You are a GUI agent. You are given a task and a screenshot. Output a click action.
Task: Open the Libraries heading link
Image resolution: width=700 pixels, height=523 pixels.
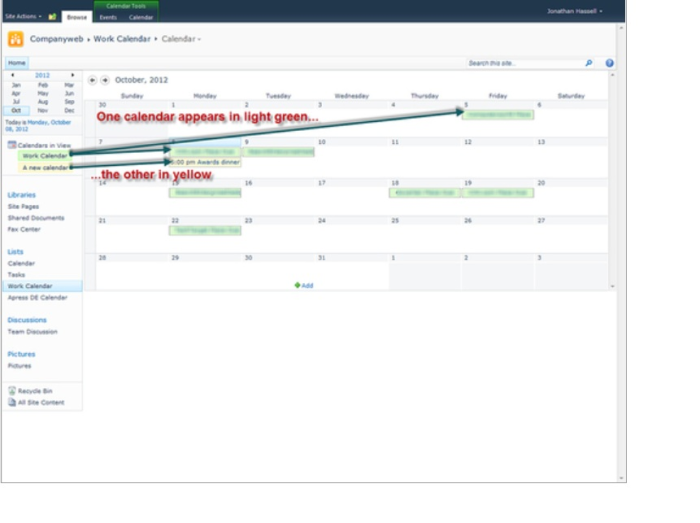[x=21, y=195]
